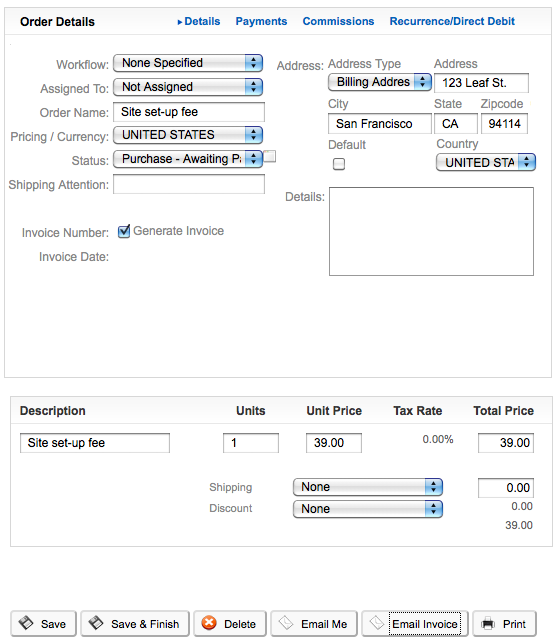Click the Print printer icon

coord(488,623)
